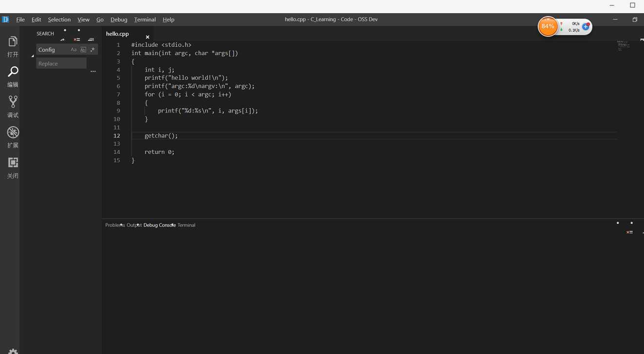This screenshot has height=354, width=644.
Task: Open the Help menu
Action: coord(168,19)
